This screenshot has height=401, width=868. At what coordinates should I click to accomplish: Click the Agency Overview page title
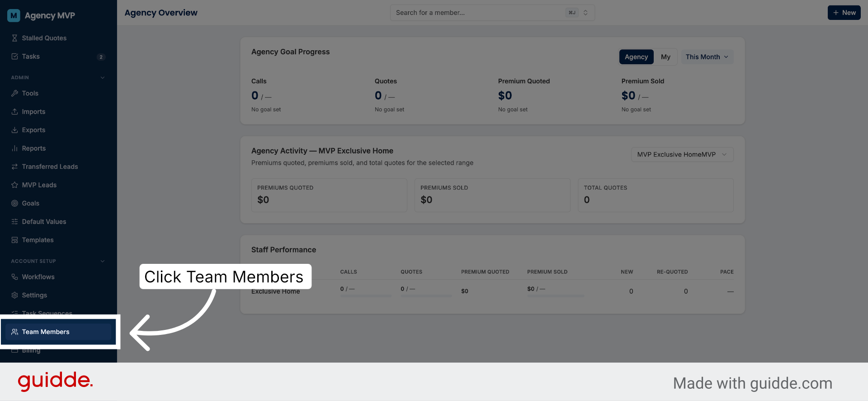click(161, 13)
